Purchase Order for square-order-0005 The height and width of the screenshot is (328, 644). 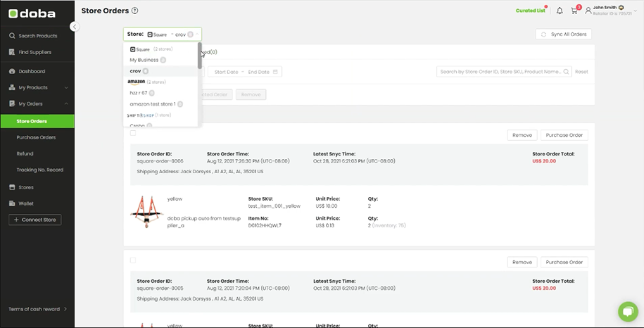(x=564, y=262)
